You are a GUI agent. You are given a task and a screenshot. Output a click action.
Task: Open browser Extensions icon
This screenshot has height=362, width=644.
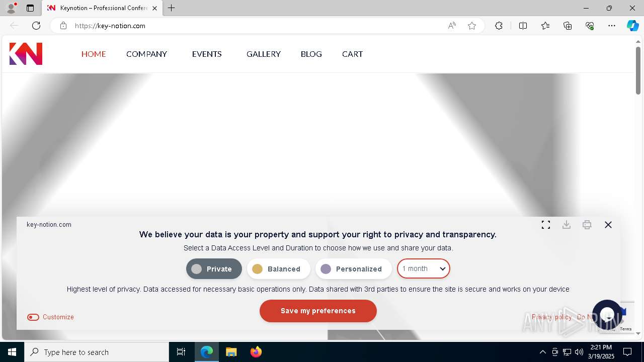click(499, 26)
